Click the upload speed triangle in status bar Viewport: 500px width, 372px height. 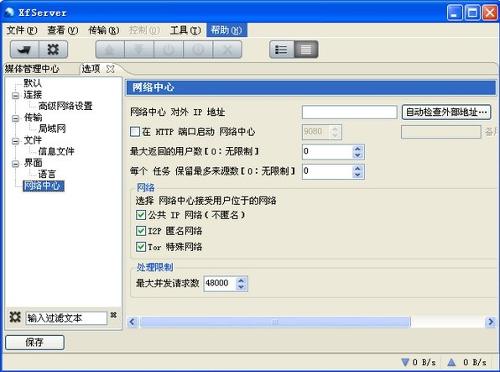coord(451,362)
